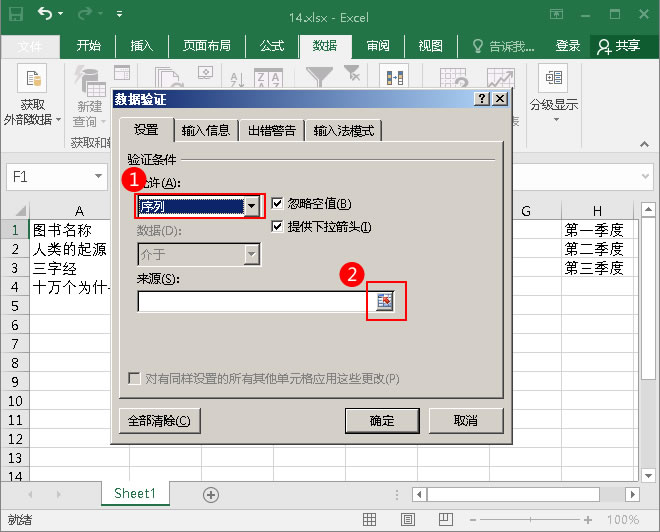Switch to the Input Message (输入信息) tab
The width and height of the screenshot is (660, 532).
click(x=206, y=130)
